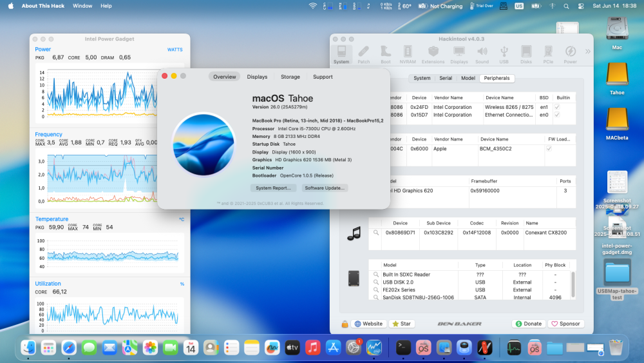
Task: Open the Wi-Fi status menu
Action: tap(313, 6)
